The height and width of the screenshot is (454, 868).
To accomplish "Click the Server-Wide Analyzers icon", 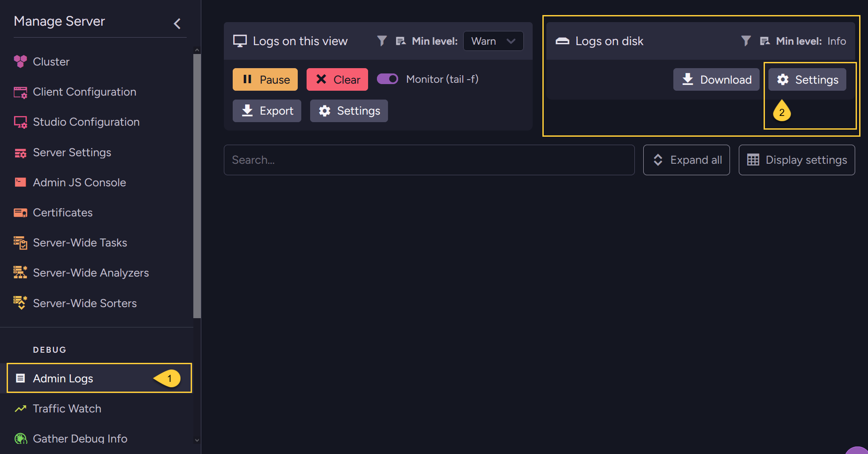I will [20, 273].
